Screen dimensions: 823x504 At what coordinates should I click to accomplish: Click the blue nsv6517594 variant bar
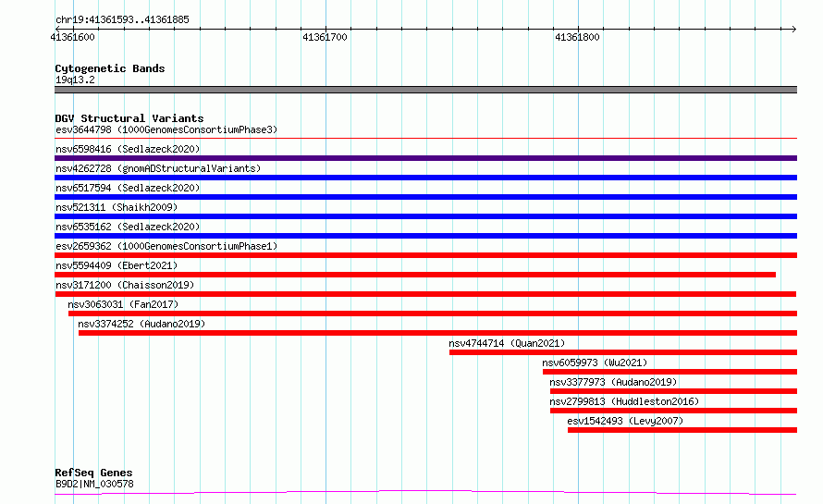point(425,197)
